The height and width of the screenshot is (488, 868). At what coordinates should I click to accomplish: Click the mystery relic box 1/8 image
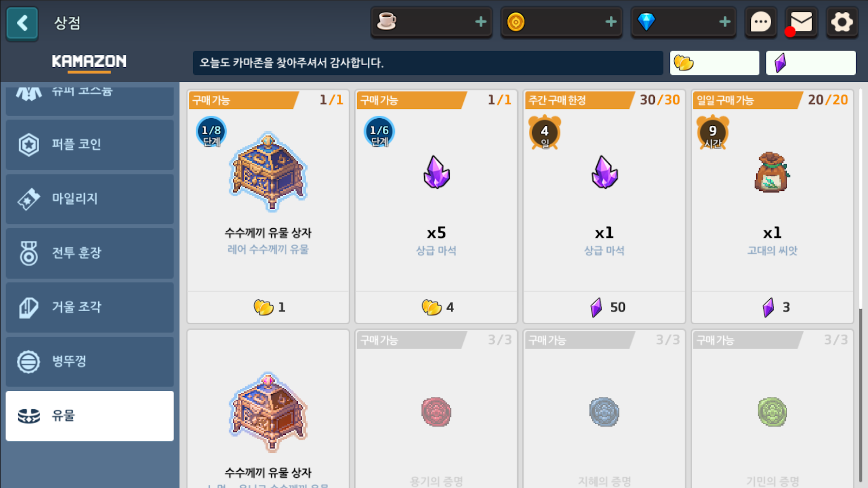coord(269,172)
